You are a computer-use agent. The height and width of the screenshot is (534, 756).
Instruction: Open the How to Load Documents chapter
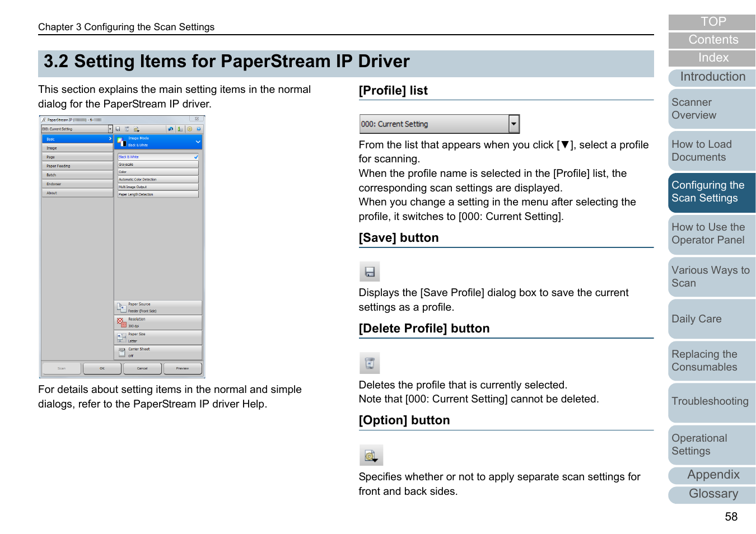tap(712, 151)
